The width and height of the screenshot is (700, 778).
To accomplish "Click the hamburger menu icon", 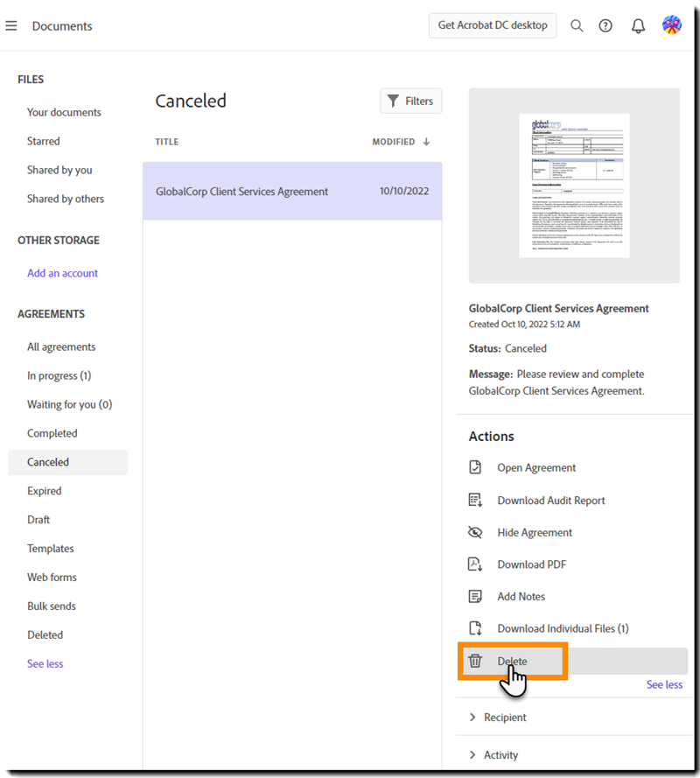I will coord(11,25).
